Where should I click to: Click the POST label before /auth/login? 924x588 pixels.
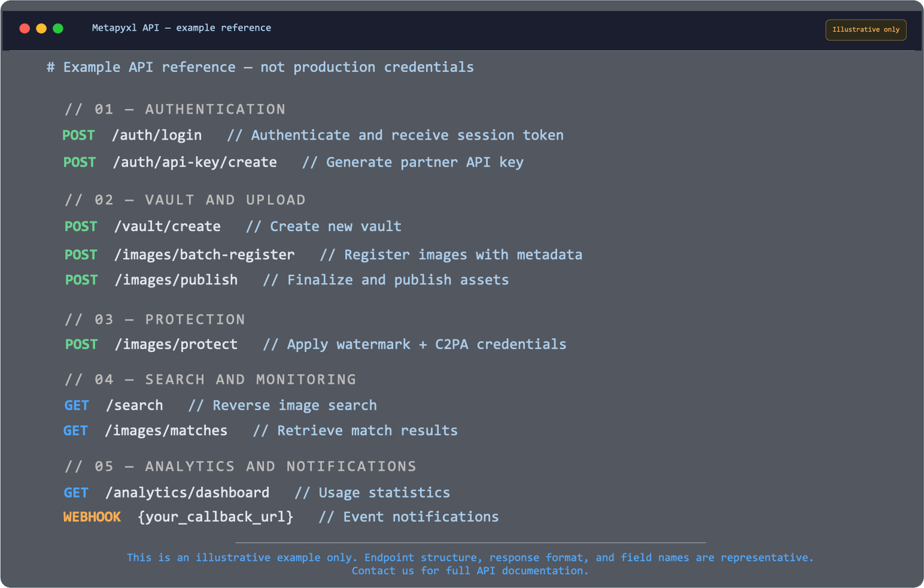pyautogui.click(x=78, y=135)
